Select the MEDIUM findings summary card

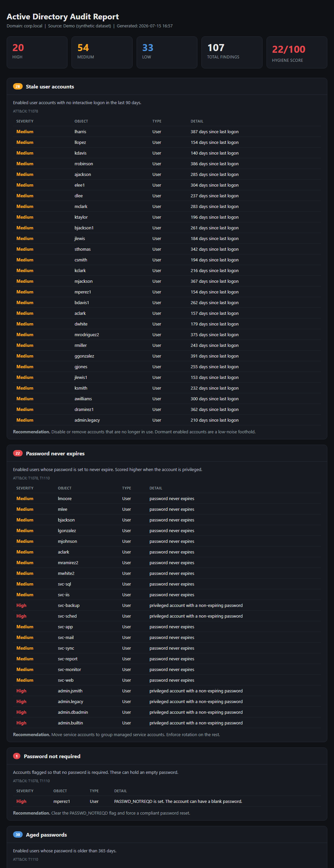pyautogui.click(x=102, y=52)
